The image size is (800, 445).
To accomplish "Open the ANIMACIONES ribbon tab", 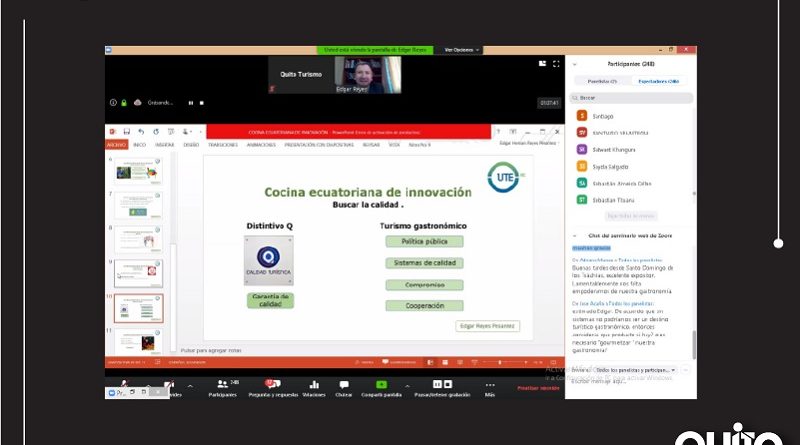I will (261, 145).
